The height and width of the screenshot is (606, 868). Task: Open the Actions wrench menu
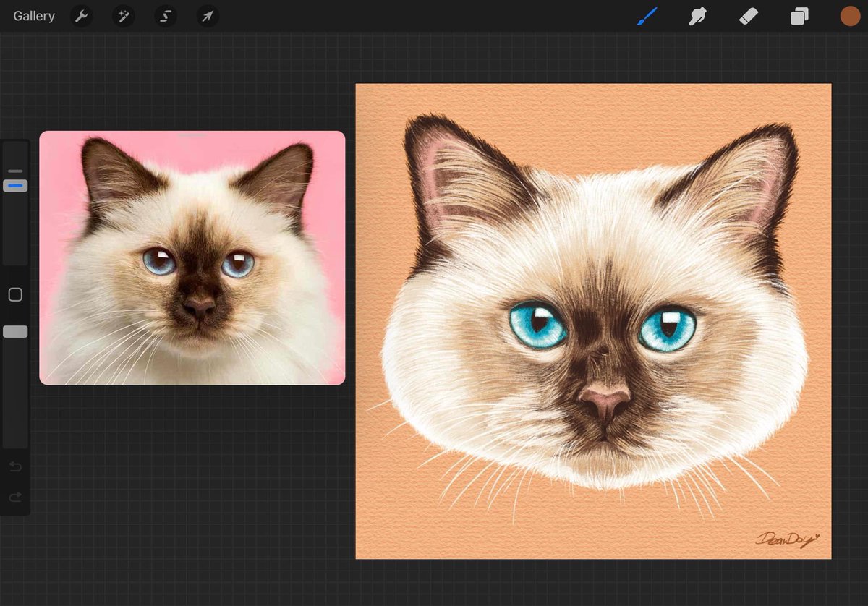(x=82, y=16)
